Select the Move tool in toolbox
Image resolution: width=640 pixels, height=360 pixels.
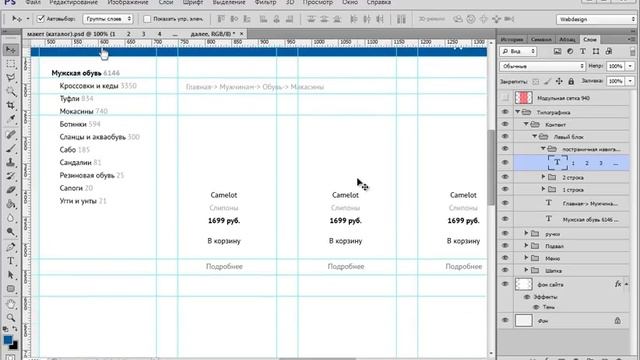(x=11, y=50)
